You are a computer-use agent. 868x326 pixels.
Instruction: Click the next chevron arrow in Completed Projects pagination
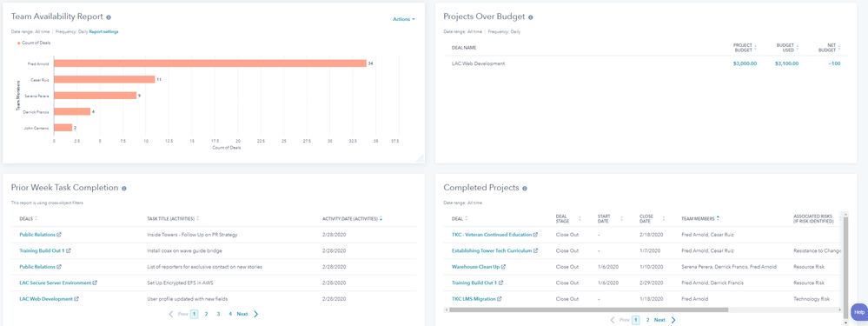(x=673, y=320)
